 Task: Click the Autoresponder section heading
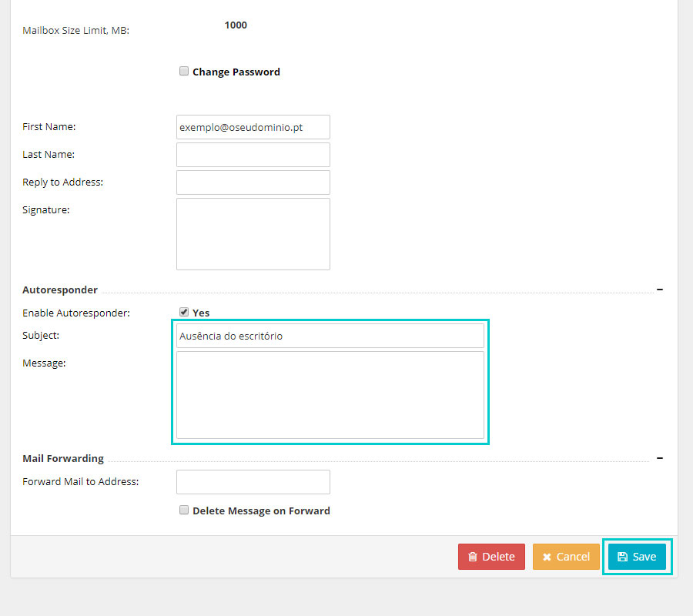coord(60,290)
